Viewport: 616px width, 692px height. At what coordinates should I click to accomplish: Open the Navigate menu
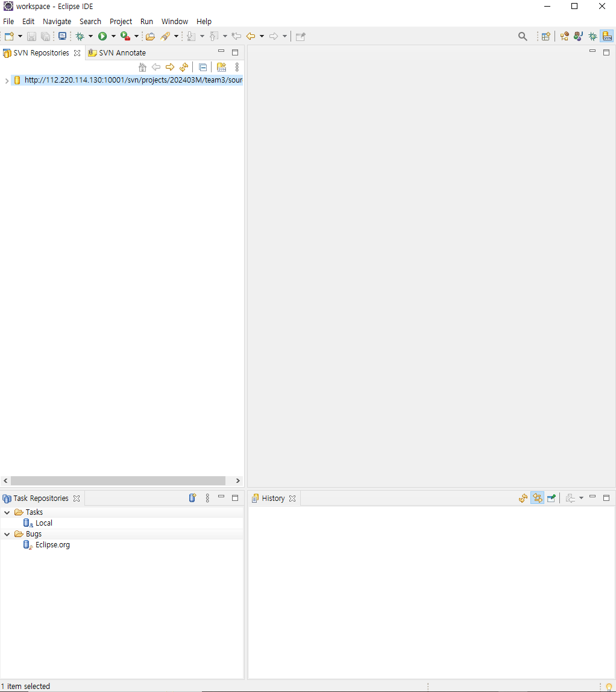(x=57, y=21)
